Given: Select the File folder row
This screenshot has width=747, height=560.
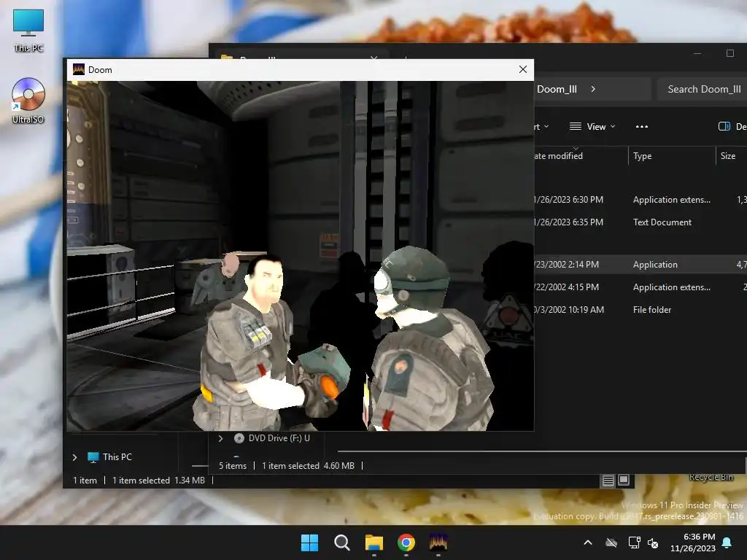Looking at the screenshot, I should click(640, 309).
